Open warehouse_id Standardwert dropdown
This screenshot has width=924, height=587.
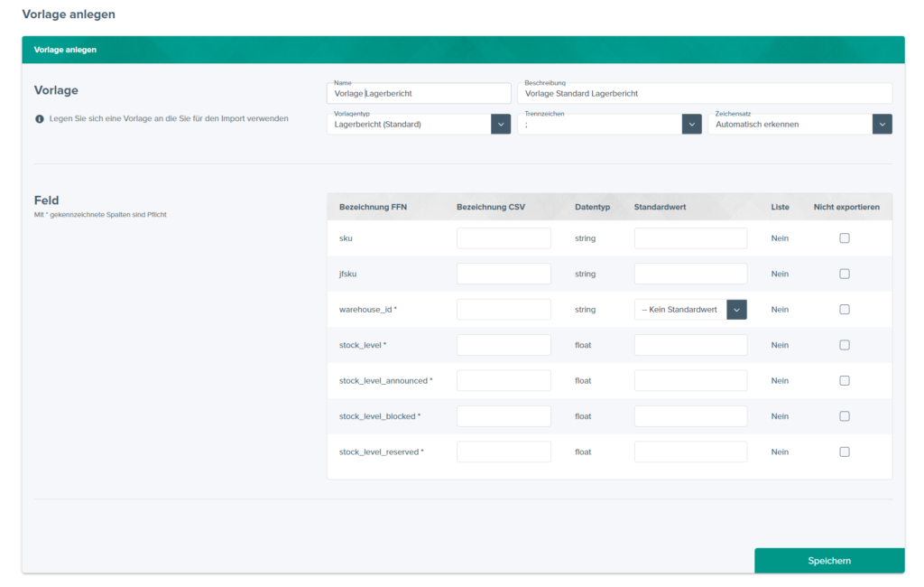(x=736, y=310)
